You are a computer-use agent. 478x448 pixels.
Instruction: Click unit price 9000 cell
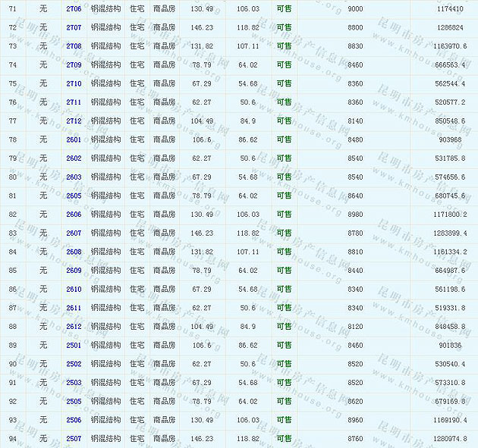tap(355, 8)
